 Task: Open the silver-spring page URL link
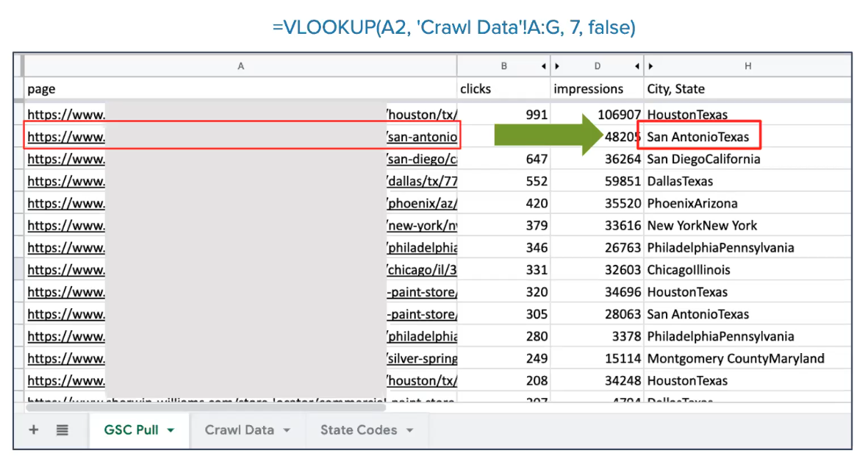pyautogui.click(x=423, y=359)
